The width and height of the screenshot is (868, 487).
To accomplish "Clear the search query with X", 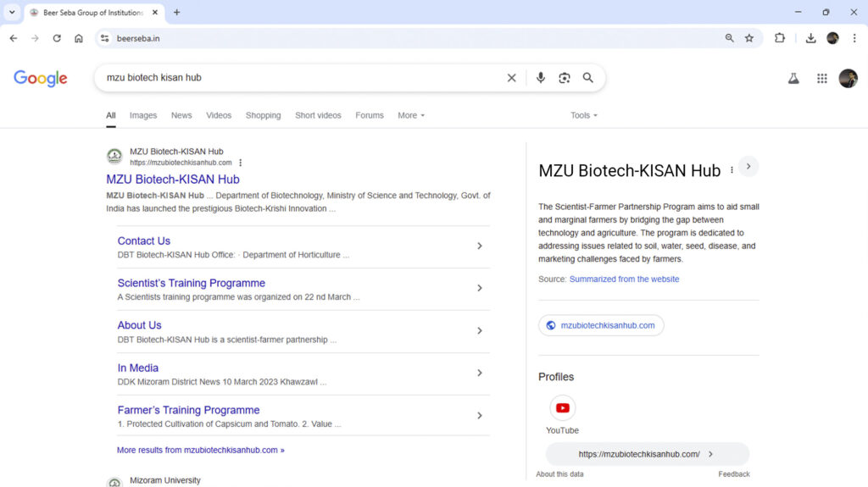I will click(511, 78).
